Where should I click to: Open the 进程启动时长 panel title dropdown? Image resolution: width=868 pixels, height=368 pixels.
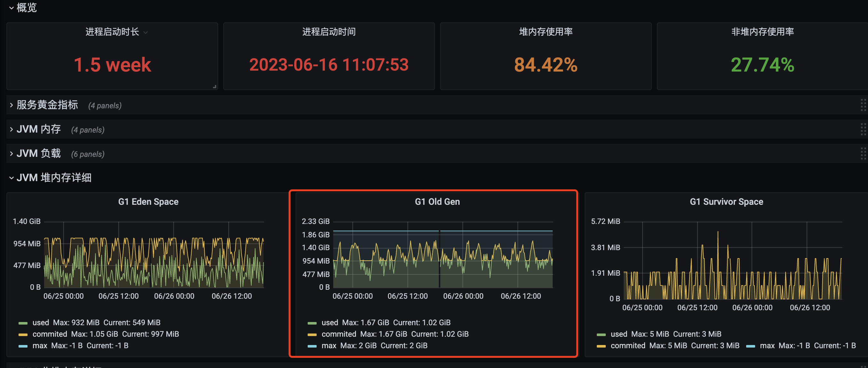146,33
